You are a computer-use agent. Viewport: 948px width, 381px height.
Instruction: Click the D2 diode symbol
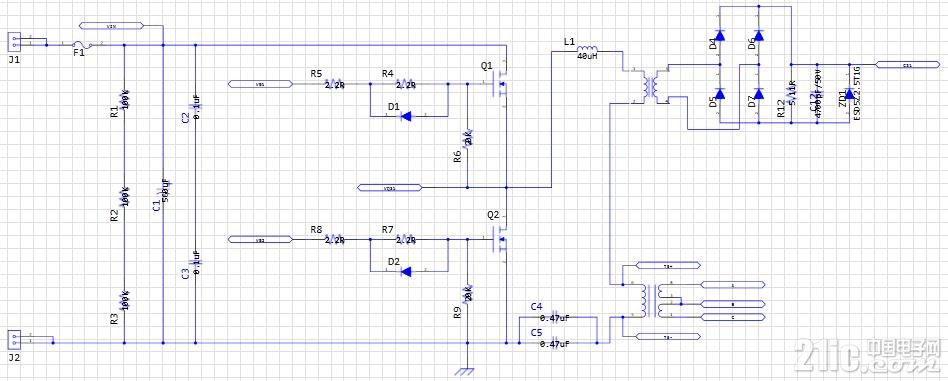[x=407, y=272]
